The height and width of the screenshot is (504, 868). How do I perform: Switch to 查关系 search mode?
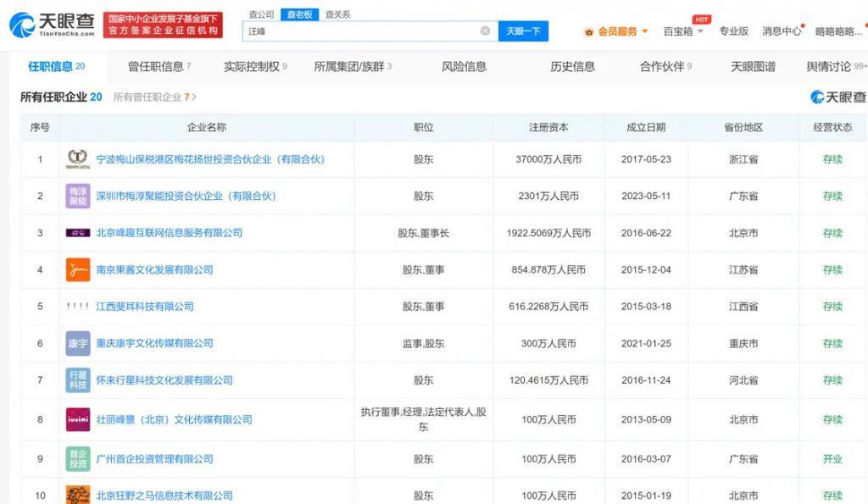pyautogui.click(x=337, y=14)
